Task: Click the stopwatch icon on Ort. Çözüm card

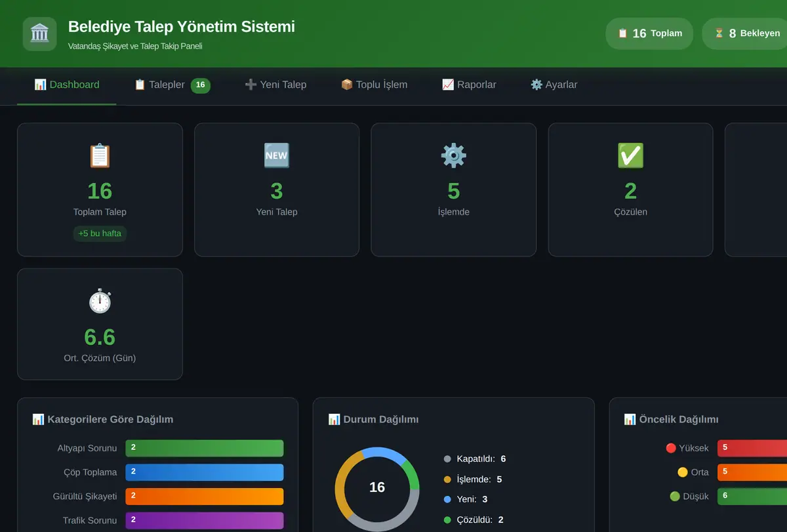Action: (100, 301)
